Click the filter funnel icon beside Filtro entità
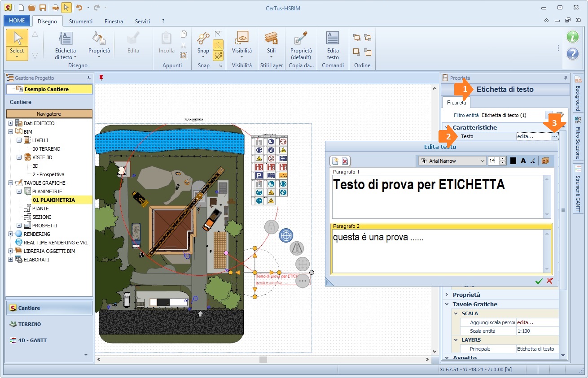 tap(560, 115)
